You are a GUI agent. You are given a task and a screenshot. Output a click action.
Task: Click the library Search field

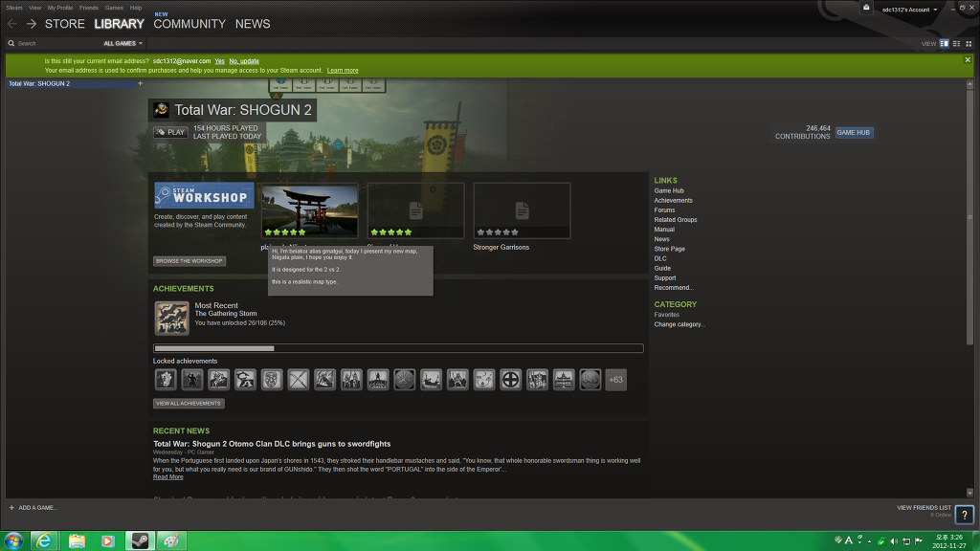coord(53,44)
